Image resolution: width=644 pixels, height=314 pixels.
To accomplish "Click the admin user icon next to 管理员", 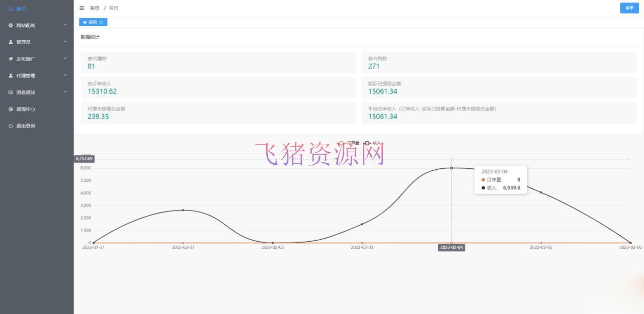I will pyautogui.click(x=10, y=42).
